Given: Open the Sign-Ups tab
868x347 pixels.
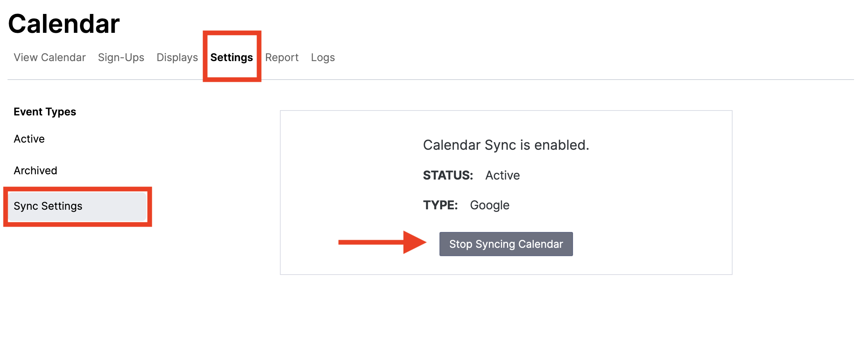Looking at the screenshot, I should [x=121, y=57].
